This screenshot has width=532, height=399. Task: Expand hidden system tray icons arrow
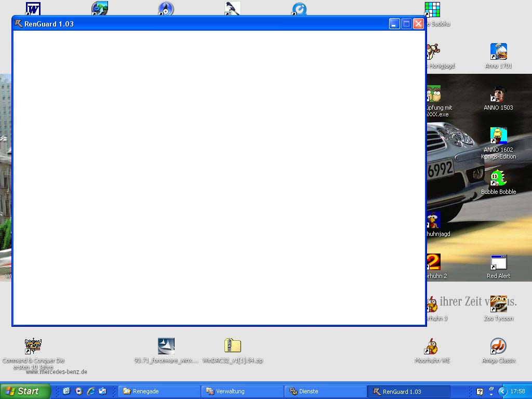click(502, 391)
